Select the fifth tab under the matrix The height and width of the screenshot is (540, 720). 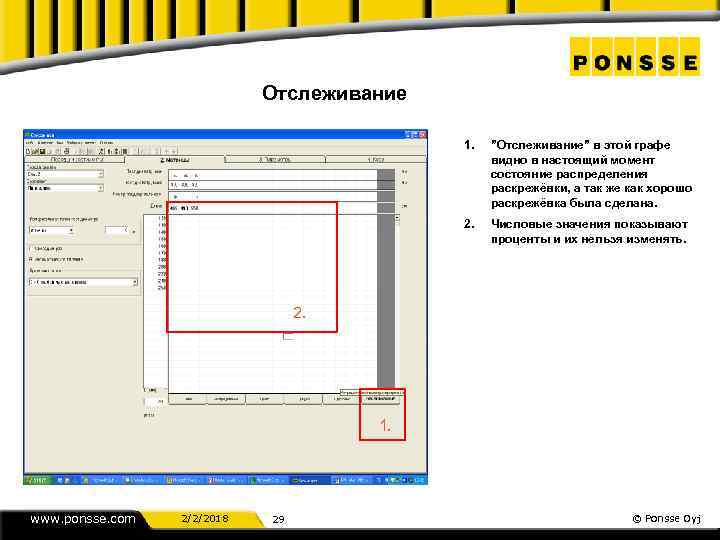(342, 399)
